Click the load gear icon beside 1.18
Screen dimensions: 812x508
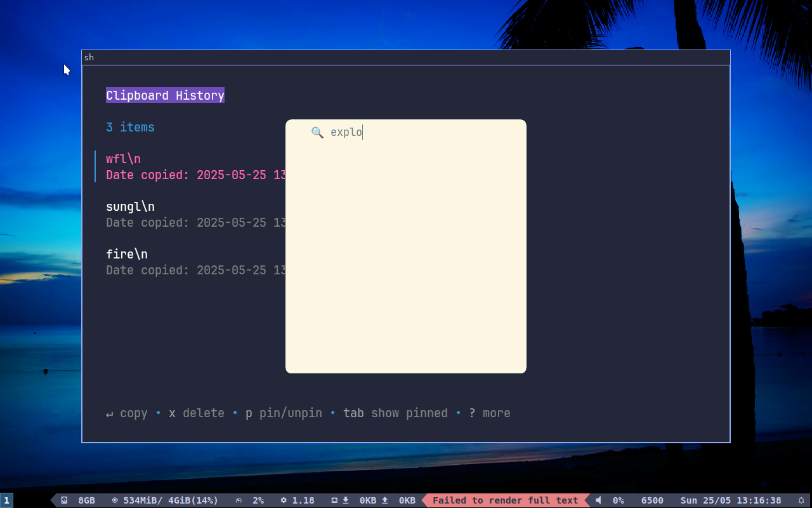tap(284, 500)
